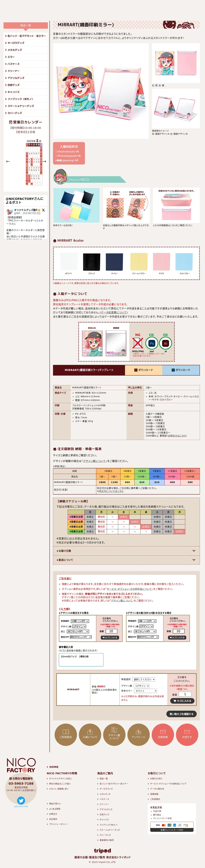The height and width of the screenshot is (868, 205).
Task: Open 缶バッジ・缶マグネット・缶ミラー sidebar category
Action: click(26, 36)
